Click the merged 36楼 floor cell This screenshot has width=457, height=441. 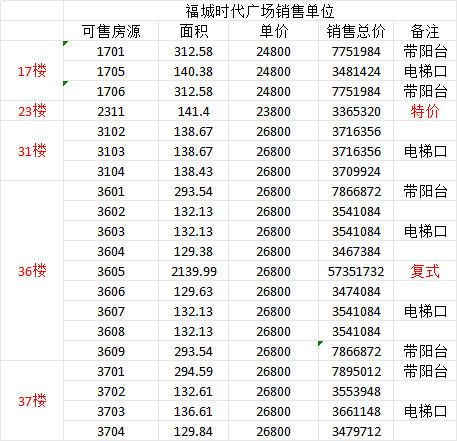[32, 271]
